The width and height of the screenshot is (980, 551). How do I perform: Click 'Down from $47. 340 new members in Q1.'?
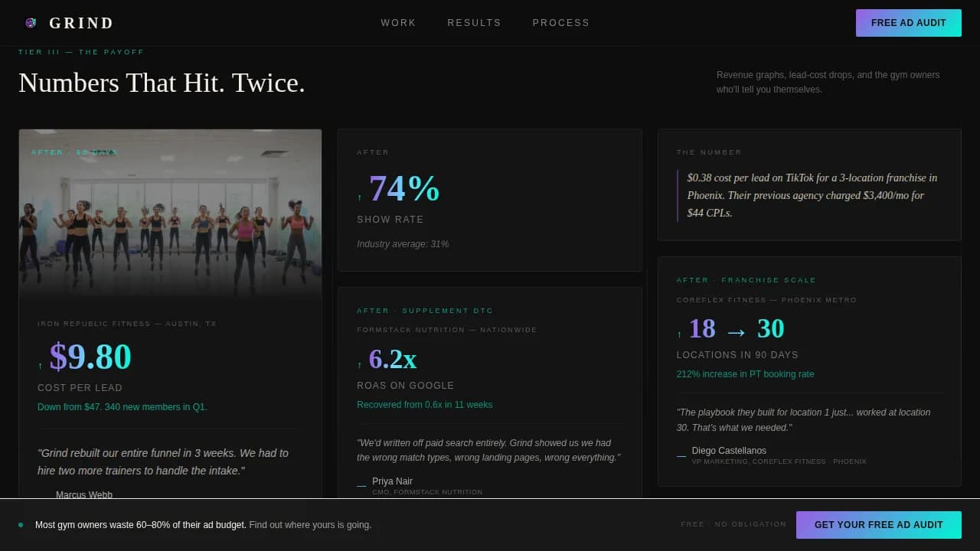[x=122, y=406]
